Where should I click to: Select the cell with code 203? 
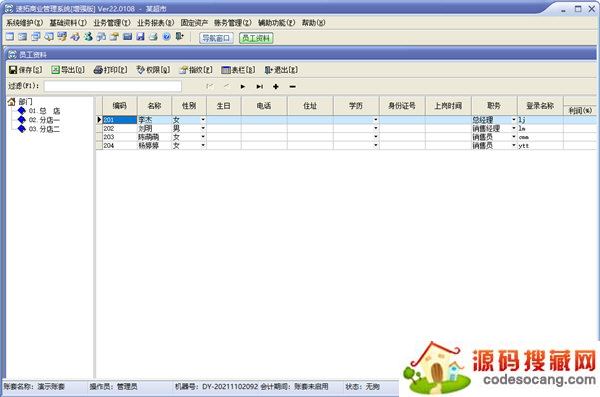pos(120,137)
